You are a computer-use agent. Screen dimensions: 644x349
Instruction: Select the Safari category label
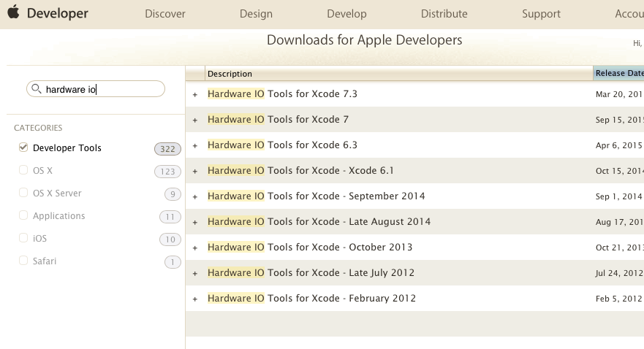coord(45,261)
